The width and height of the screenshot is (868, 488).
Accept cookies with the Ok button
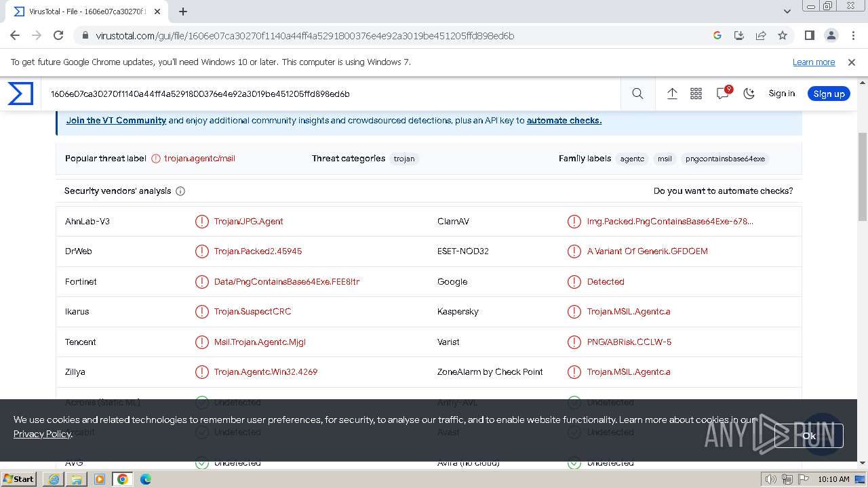(808, 436)
